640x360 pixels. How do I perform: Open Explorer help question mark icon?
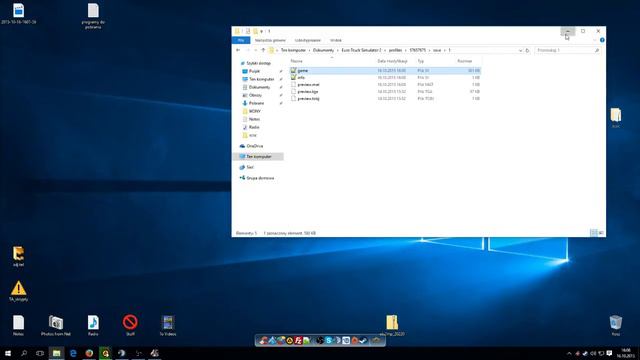click(x=602, y=40)
